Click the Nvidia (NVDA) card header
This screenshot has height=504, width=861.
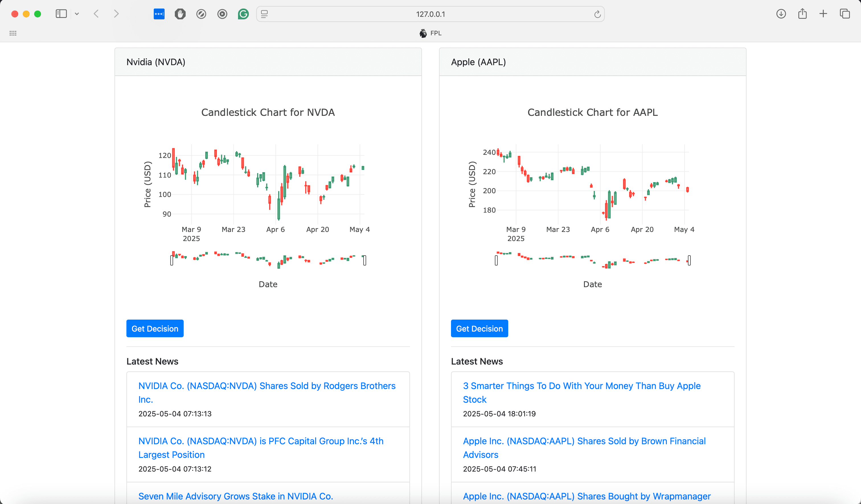click(268, 62)
